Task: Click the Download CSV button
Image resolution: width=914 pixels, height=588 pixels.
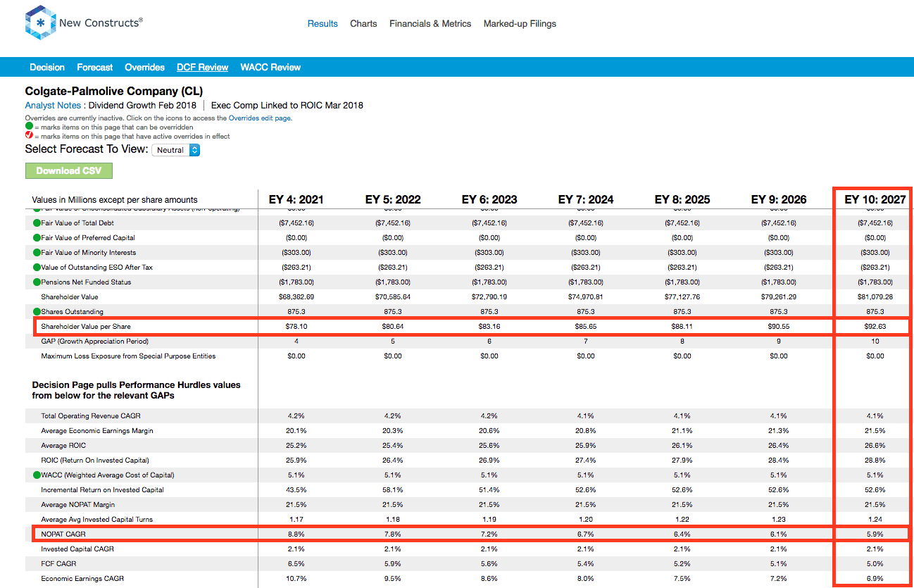Action: (69, 170)
